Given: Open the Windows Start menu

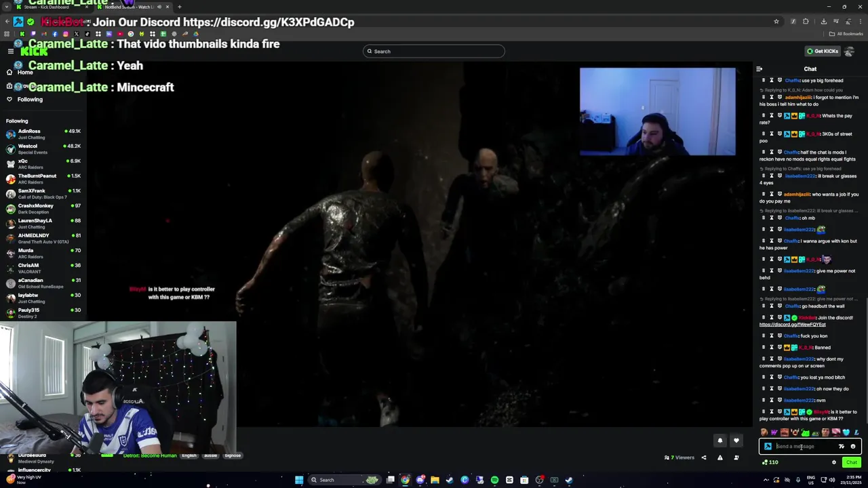Looking at the screenshot, I should 299,480.
